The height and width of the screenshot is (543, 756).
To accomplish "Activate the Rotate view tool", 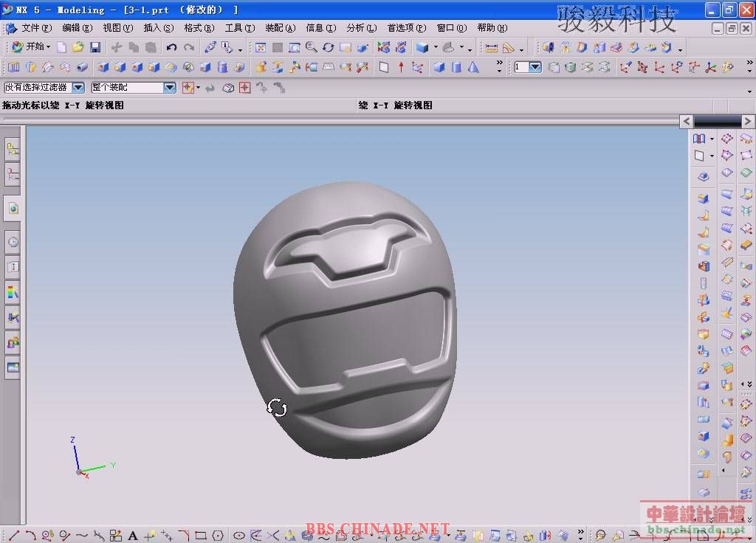I will click(329, 47).
